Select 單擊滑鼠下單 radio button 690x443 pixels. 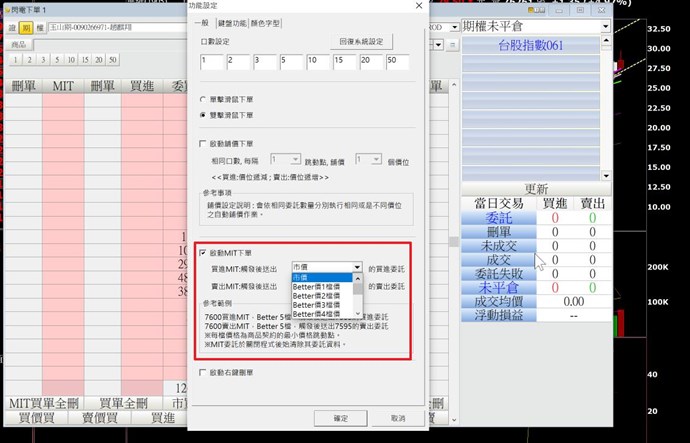pos(204,101)
